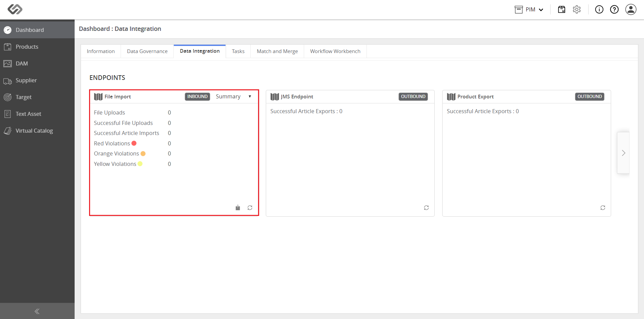Click the File Uploads link
The height and width of the screenshot is (319, 644).
(110, 112)
